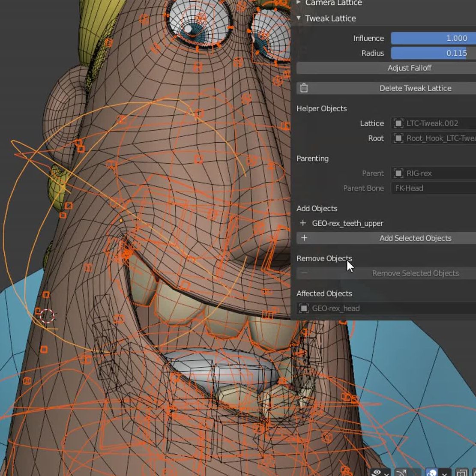Image resolution: width=476 pixels, height=476 pixels.
Task: Collapse the Tweak Lattice panel
Action: pyautogui.click(x=299, y=18)
